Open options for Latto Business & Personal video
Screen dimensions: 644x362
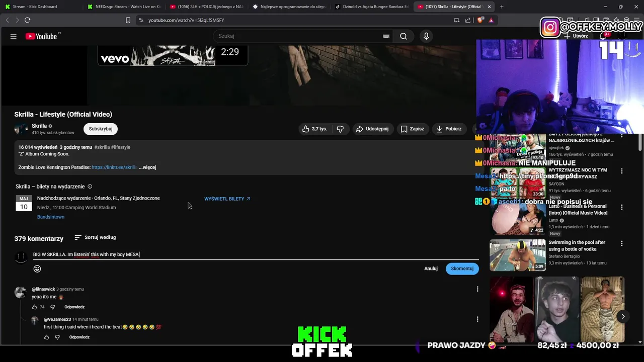622,207
